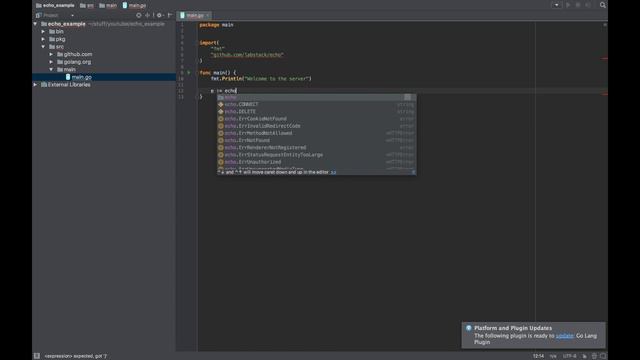Collapse the echo_example project root
The image size is (640, 360).
(x=35, y=24)
